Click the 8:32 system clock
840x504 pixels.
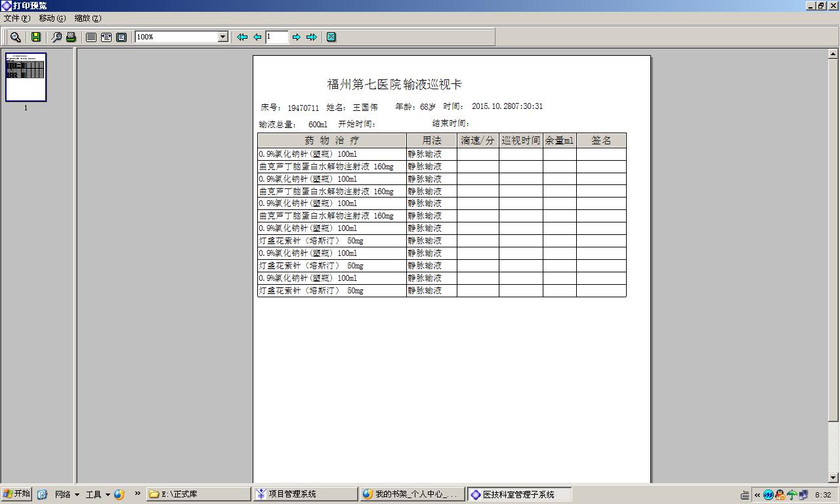823,495
